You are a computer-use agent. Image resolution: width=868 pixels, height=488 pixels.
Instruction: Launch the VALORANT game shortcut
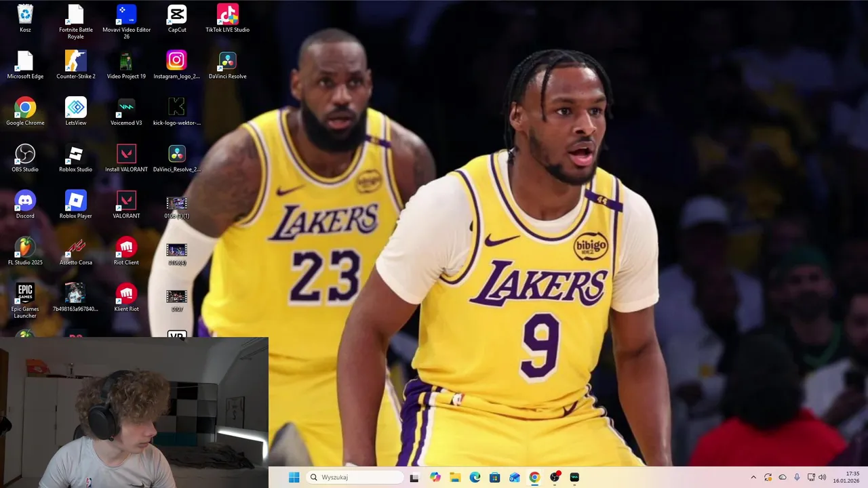pos(126,205)
